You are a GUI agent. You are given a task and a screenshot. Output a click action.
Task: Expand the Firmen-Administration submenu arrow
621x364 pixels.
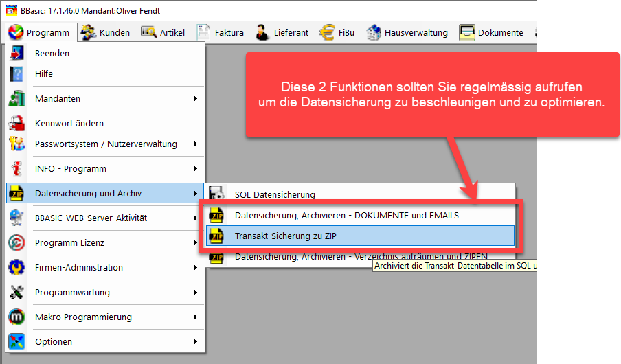196,267
